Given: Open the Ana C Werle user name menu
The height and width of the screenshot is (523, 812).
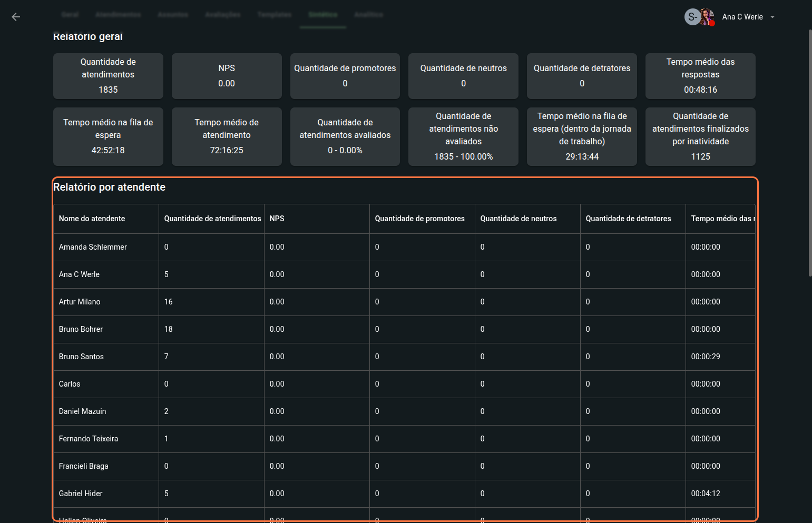Looking at the screenshot, I should point(742,17).
